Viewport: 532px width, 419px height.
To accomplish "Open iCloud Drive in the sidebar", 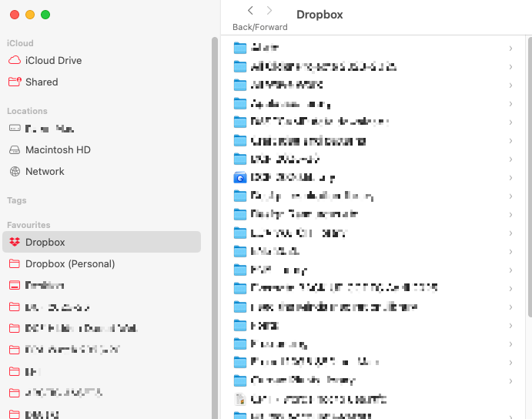I will click(x=45, y=60).
